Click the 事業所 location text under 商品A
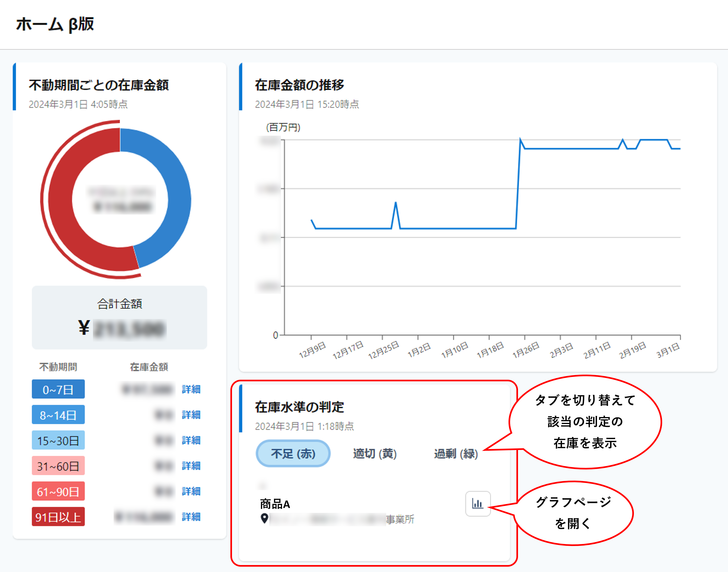The width and height of the screenshot is (728, 572). coord(400,519)
